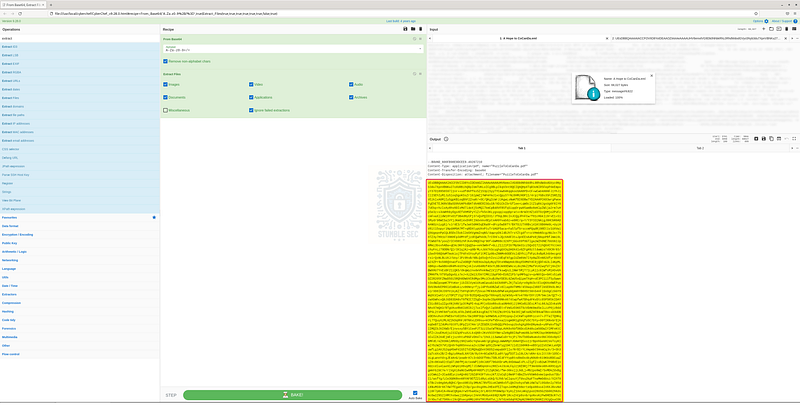Image resolution: width=800 pixels, height=409 pixels.
Task: Expand the Flow control category
Action: 80,354
